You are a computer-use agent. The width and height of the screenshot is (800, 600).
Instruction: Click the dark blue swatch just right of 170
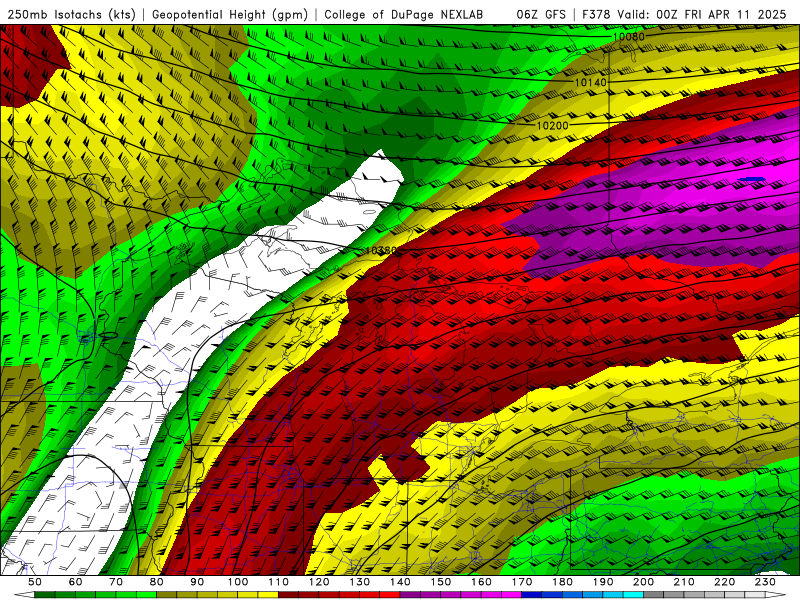532,595
